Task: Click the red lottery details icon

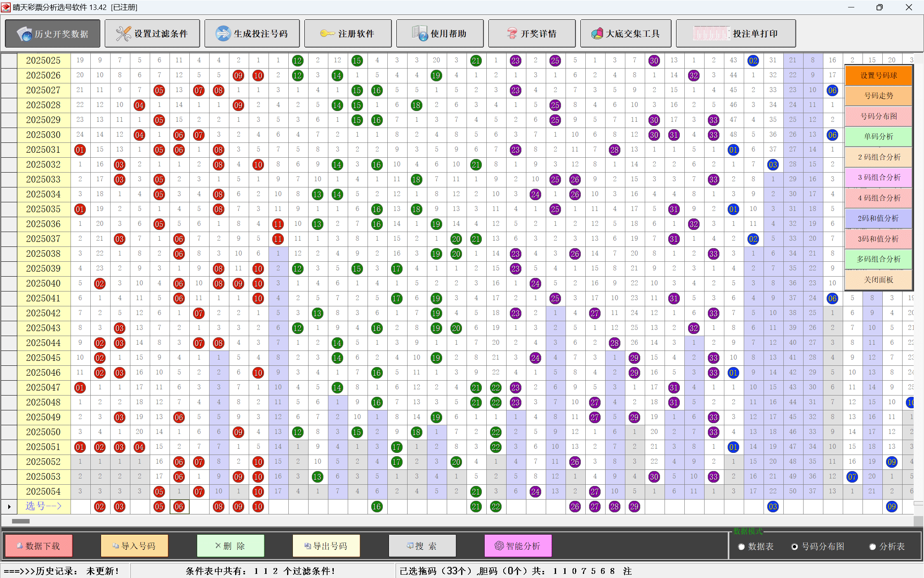Action: coord(511,34)
